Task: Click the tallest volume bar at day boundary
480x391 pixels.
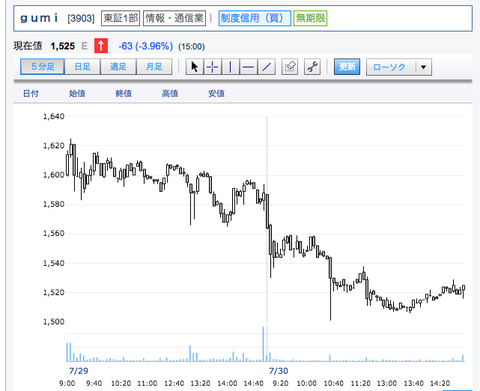Action: [263, 344]
